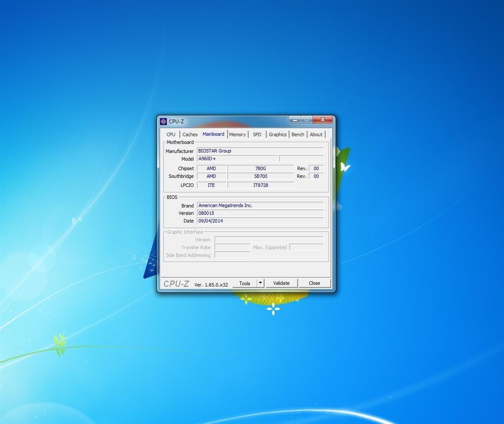
Task: Expand the Tools dropdown arrow
Action: coord(260,283)
